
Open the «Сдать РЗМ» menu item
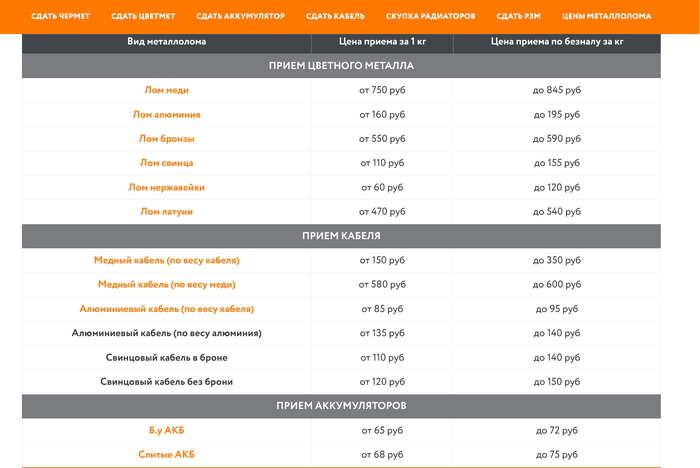point(518,17)
